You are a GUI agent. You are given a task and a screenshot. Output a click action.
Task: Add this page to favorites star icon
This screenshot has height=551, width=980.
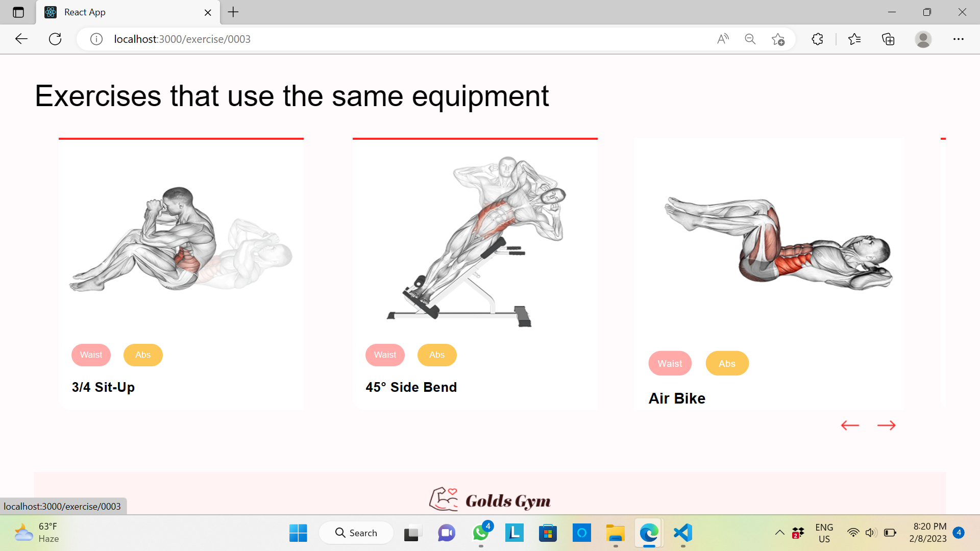coord(778,39)
